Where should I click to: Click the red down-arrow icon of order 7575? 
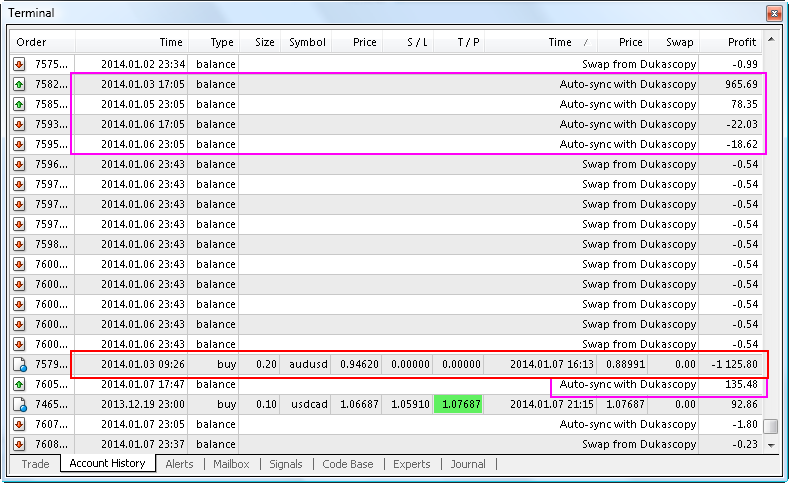[19, 64]
